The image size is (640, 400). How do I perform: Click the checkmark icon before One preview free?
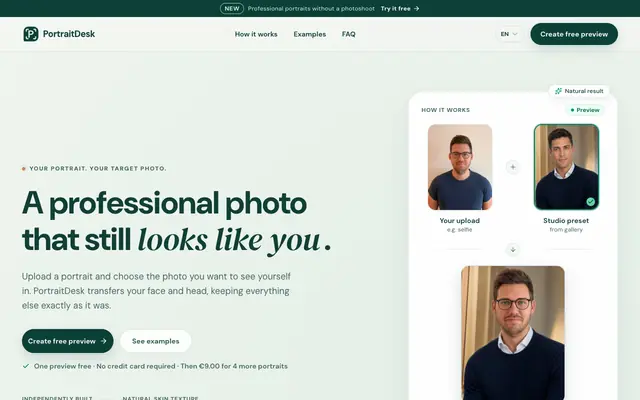point(26,366)
